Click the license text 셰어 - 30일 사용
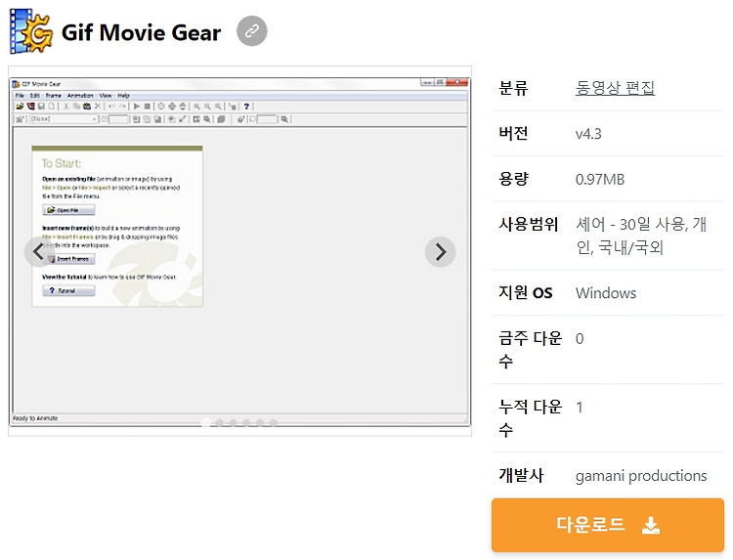This screenshot has height=560, width=733. click(x=631, y=225)
